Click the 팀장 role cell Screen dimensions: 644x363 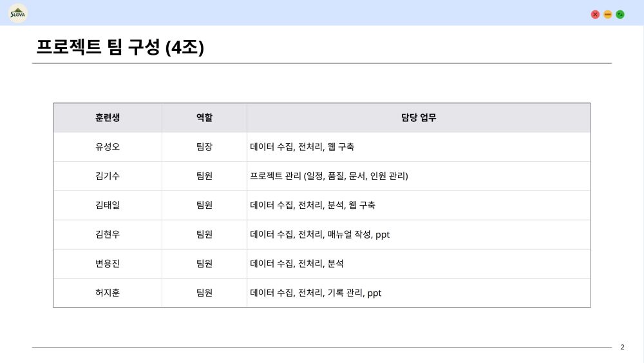204,147
